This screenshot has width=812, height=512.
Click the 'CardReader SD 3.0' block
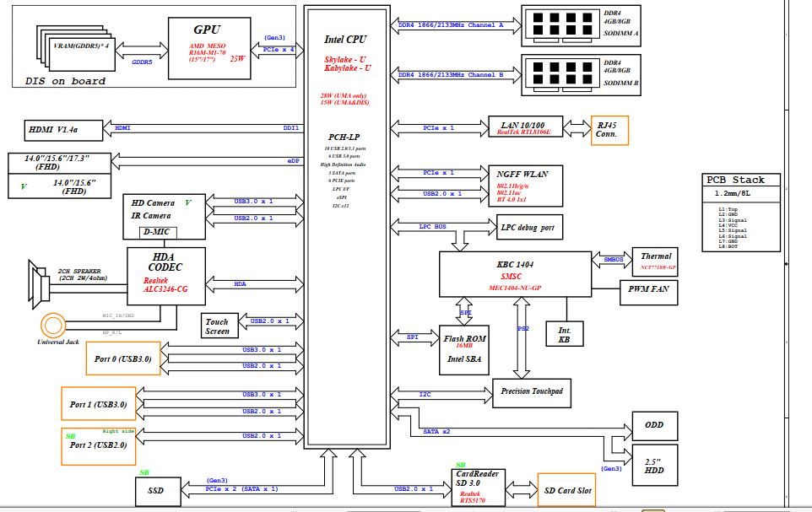[479, 488]
